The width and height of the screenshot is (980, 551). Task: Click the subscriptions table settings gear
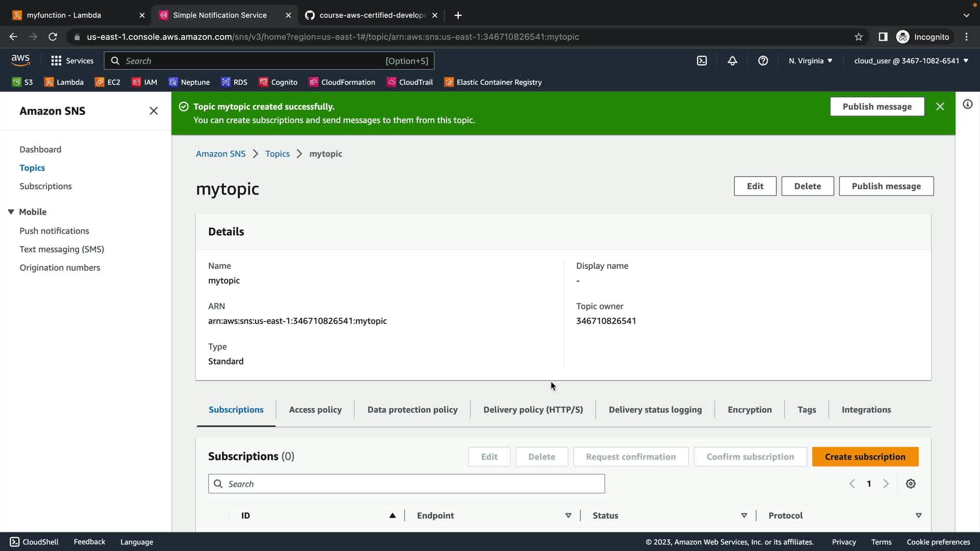pos(911,484)
